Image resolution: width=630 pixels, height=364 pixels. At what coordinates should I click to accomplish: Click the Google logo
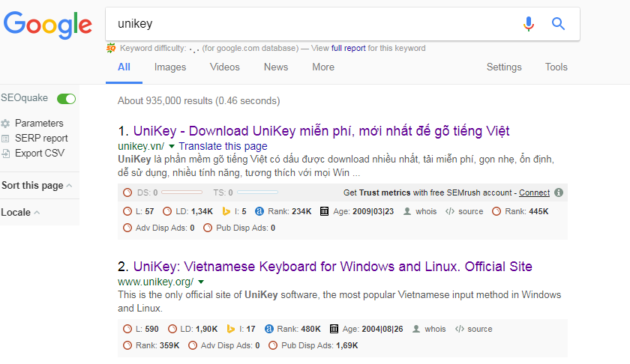point(48,25)
